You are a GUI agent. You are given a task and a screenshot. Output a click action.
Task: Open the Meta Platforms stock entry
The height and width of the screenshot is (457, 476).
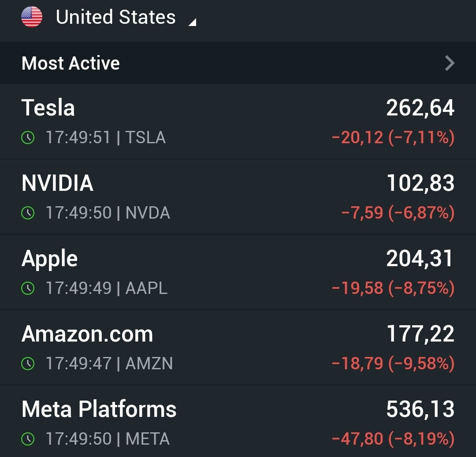coord(238,421)
